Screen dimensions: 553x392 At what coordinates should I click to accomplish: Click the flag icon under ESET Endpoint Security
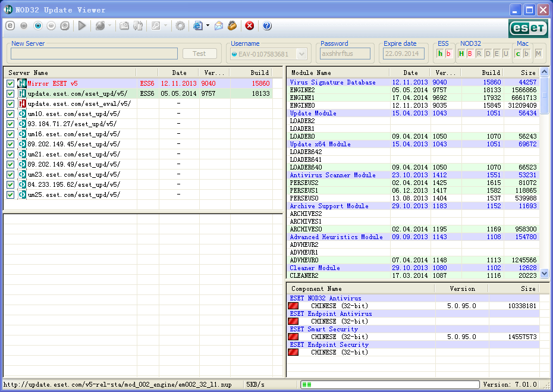293,353
